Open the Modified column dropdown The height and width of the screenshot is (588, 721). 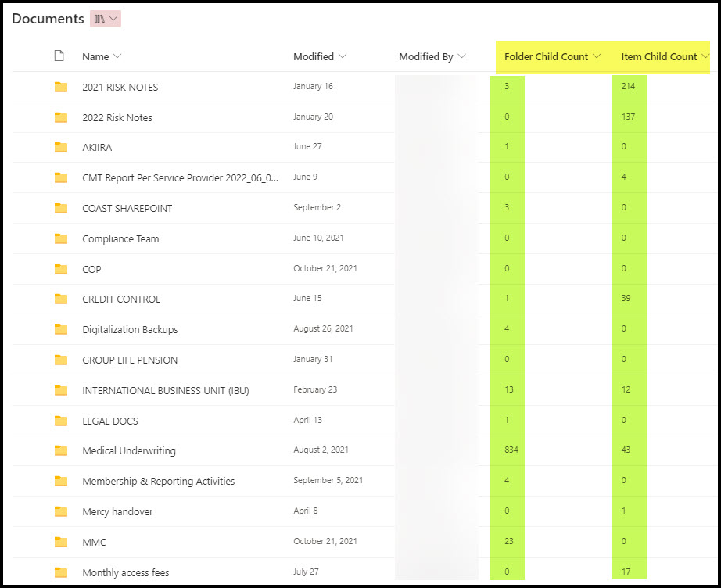pyautogui.click(x=343, y=56)
